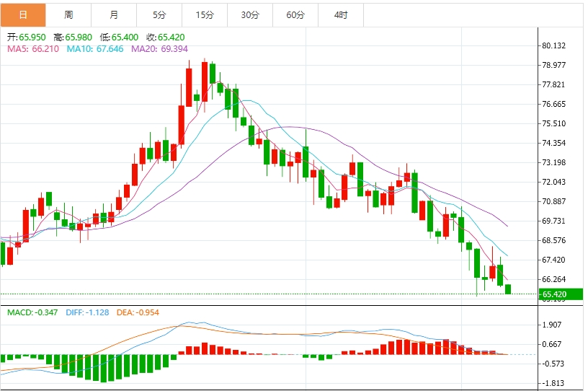This screenshot has width=588, height=391.
Task: Click the 75.510 price axis label
Action: tap(554, 123)
